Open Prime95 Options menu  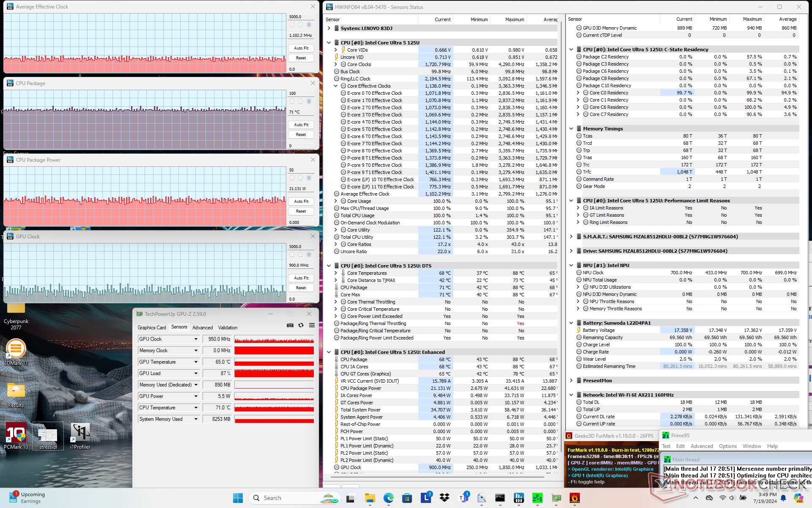coord(727,446)
